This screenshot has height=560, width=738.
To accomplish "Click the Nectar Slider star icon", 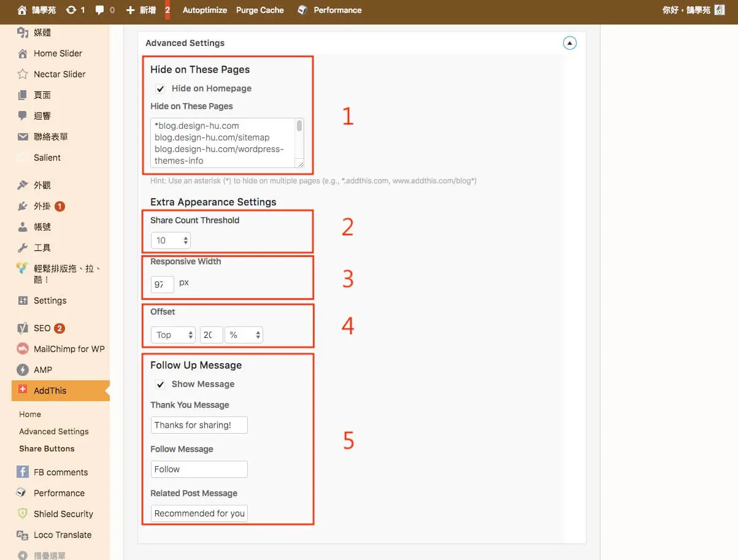I will [23, 74].
